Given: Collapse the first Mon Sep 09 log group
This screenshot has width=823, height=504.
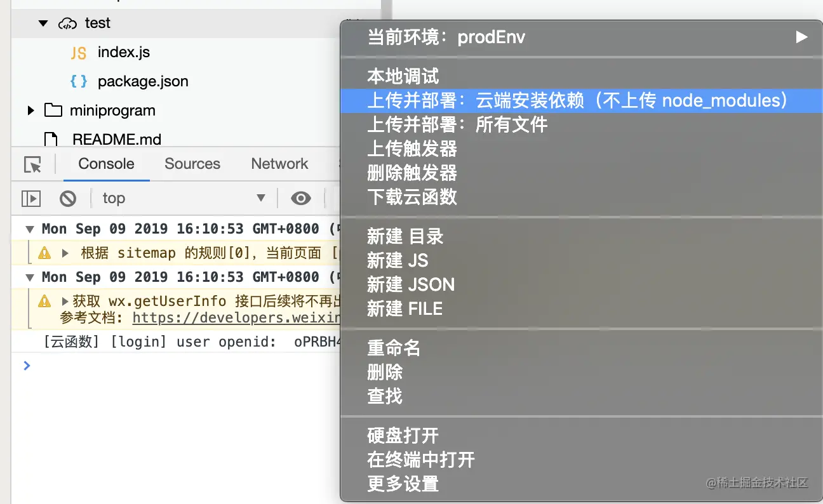Looking at the screenshot, I should (x=30, y=229).
